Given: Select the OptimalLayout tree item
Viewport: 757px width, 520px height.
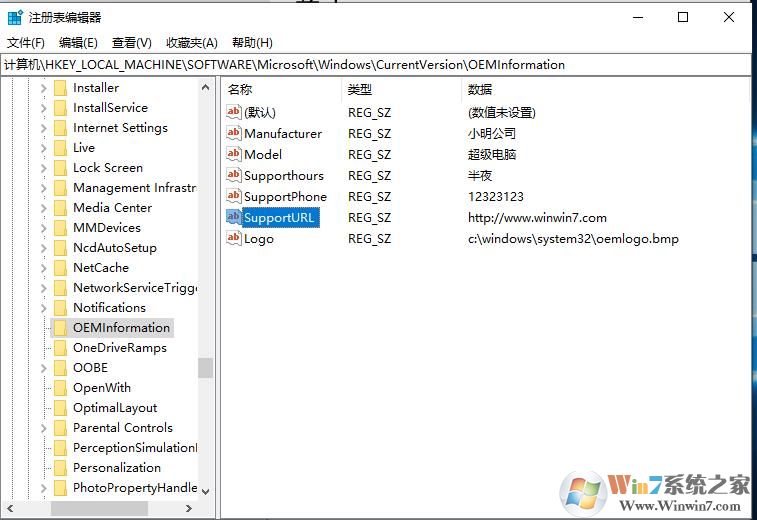Looking at the screenshot, I should tap(115, 408).
